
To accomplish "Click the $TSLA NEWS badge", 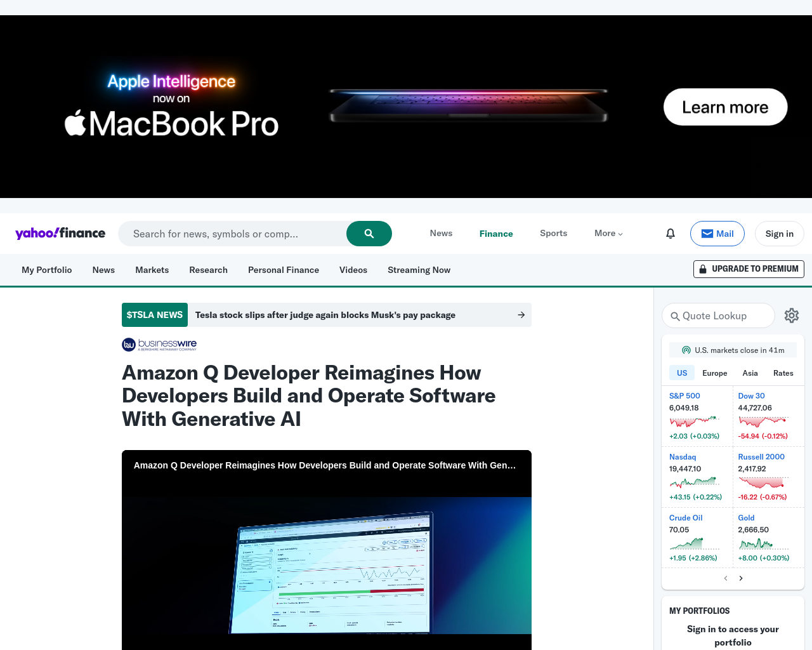I will click(x=155, y=315).
